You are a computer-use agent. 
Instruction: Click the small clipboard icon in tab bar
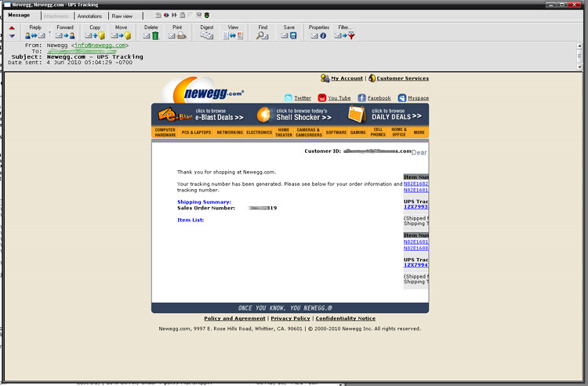click(x=182, y=16)
